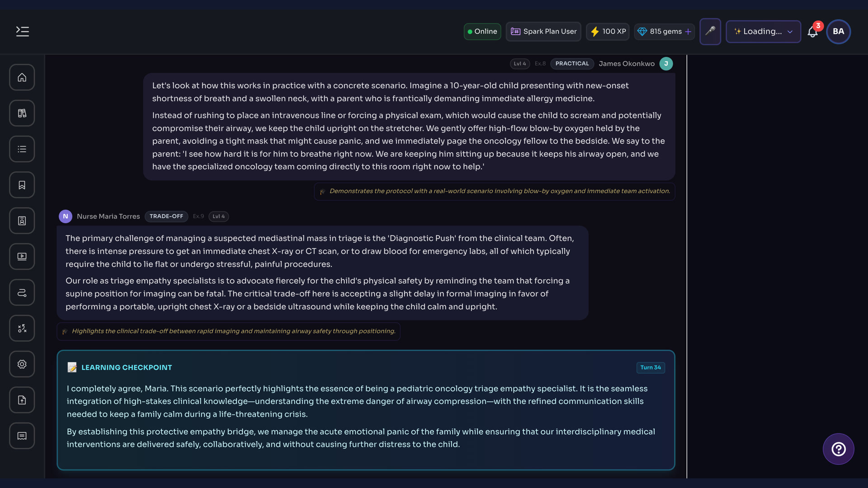Open the Home sidebar icon

tap(22, 77)
